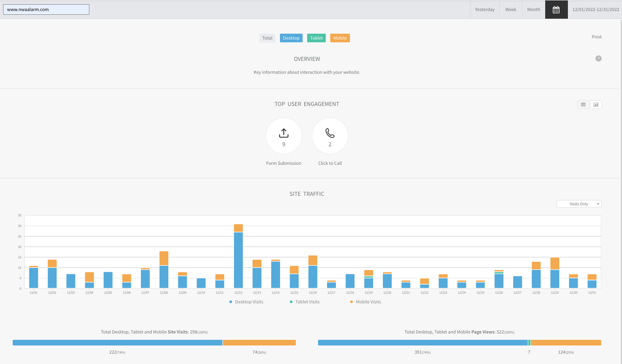
Task: Switch to table view icon
Action: coord(583,105)
